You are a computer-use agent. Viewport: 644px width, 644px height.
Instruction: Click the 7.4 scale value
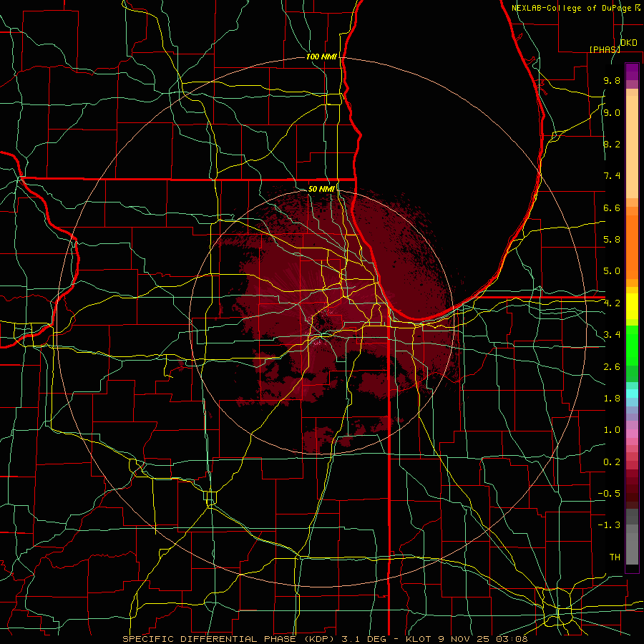[612, 176]
